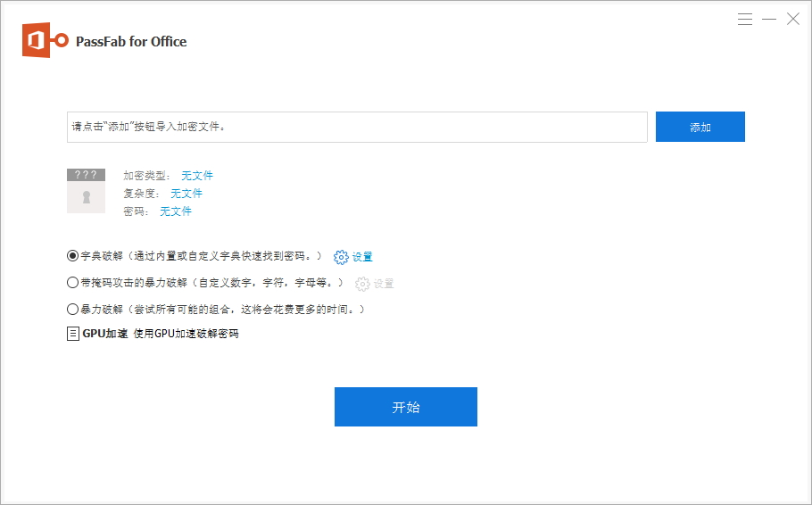Close the PassFab for Office window
Screen dimensions: 812x505
pyautogui.click(x=792, y=19)
